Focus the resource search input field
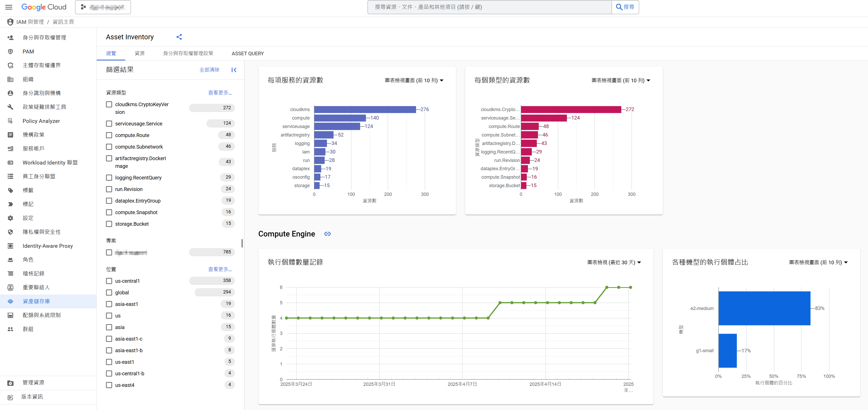The image size is (868, 410). (490, 7)
